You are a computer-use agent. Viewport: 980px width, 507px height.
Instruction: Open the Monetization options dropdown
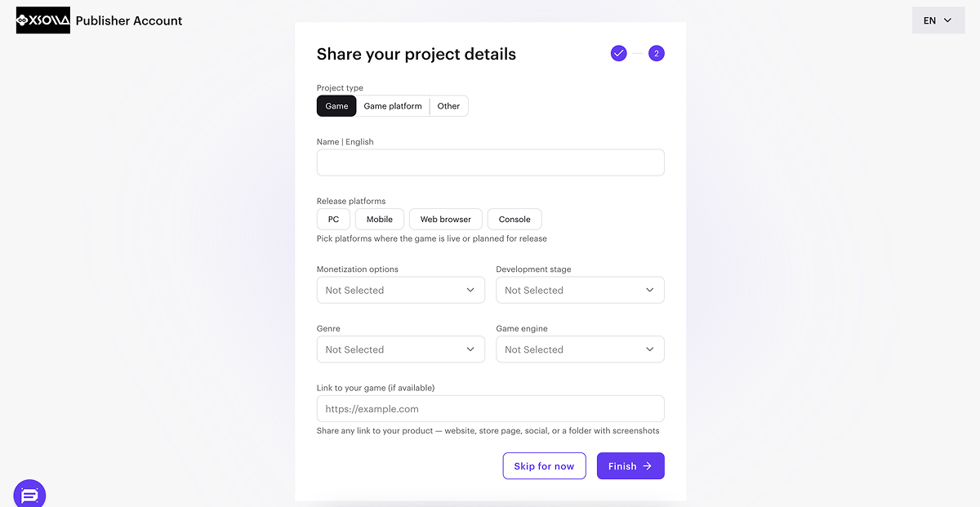pyautogui.click(x=400, y=291)
